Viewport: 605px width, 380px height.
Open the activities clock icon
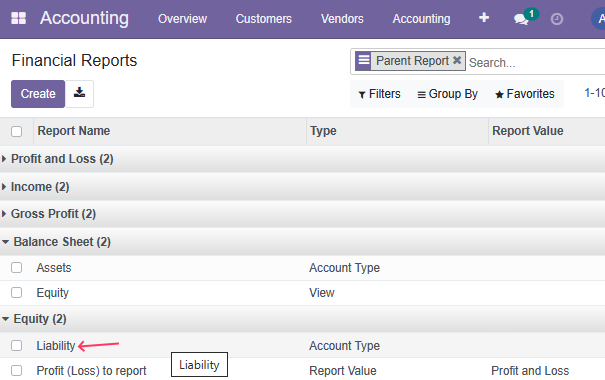coord(556,19)
